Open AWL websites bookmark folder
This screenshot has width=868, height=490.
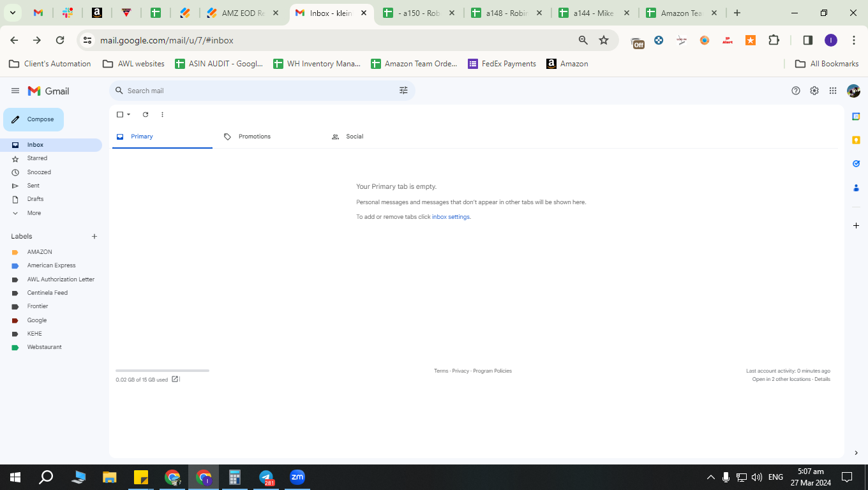pyautogui.click(x=133, y=64)
